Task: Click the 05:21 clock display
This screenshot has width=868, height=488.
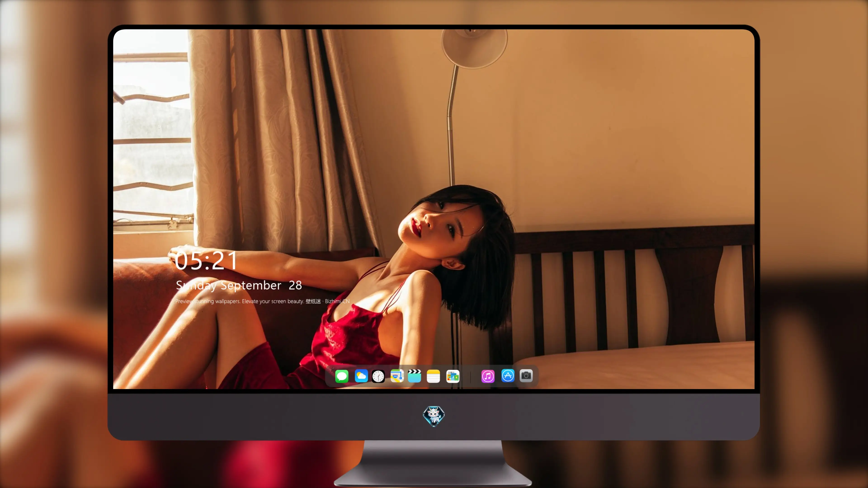Action: coord(206,261)
